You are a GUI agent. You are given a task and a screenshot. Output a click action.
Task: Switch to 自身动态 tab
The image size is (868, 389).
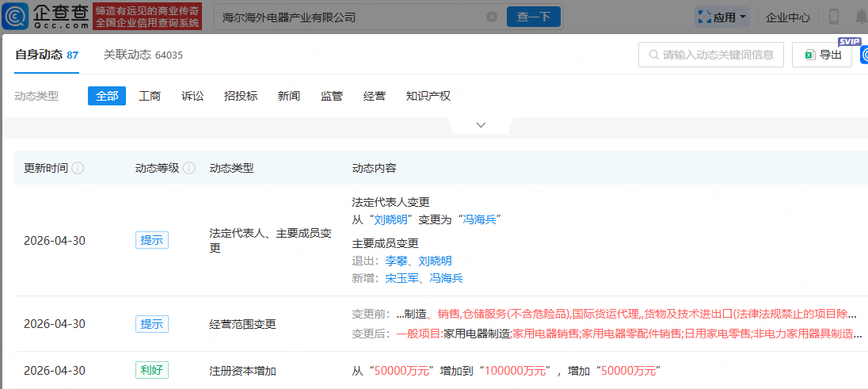[47, 55]
